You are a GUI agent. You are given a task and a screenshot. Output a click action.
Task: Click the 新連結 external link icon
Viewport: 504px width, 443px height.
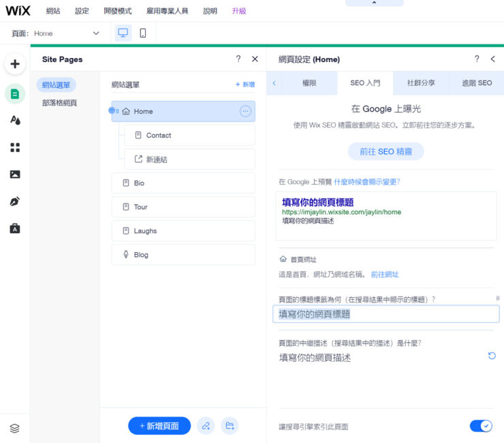click(x=138, y=159)
